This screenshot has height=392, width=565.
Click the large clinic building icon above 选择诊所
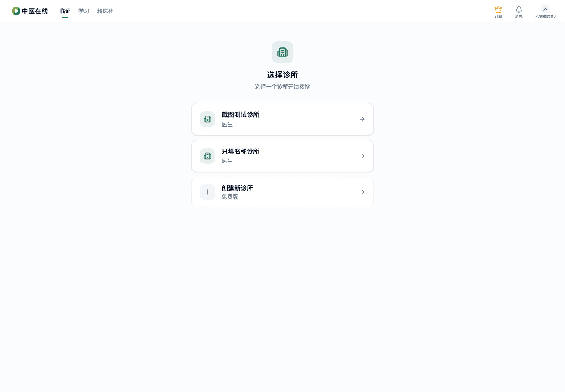click(x=282, y=52)
